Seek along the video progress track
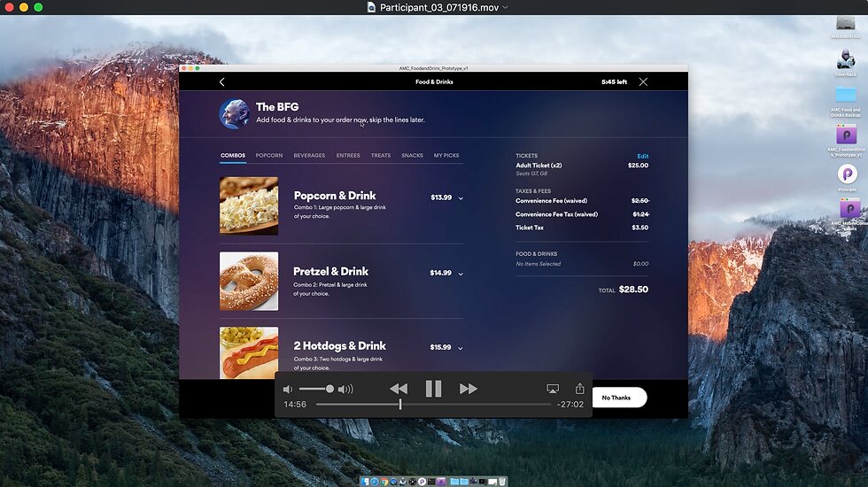This screenshot has width=868, height=487. (x=433, y=405)
